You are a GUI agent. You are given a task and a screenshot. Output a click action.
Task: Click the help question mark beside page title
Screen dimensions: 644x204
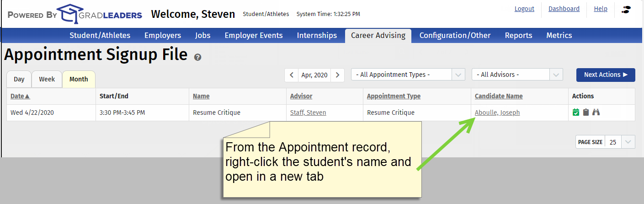point(197,57)
